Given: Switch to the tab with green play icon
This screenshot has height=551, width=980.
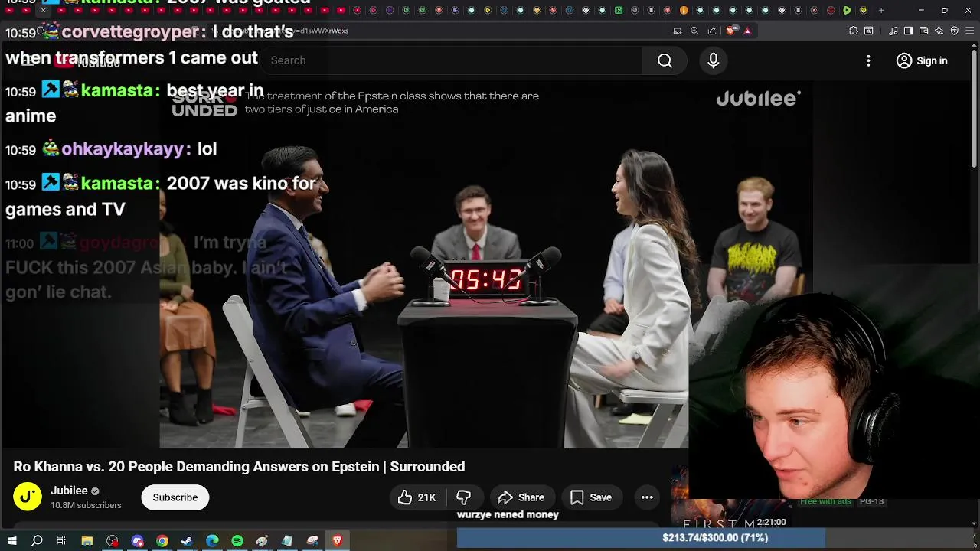Looking at the screenshot, I should pos(847,10).
